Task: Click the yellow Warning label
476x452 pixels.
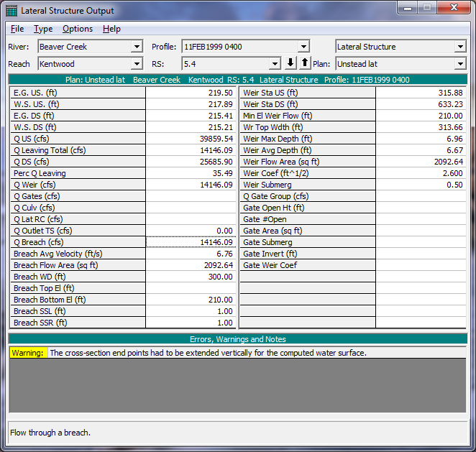Action: click(28, 353)
